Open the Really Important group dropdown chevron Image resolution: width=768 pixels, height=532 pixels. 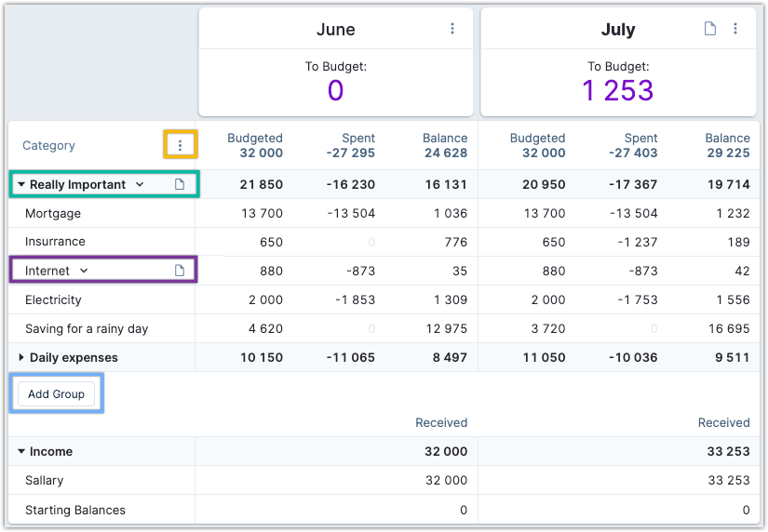[140, 185]
